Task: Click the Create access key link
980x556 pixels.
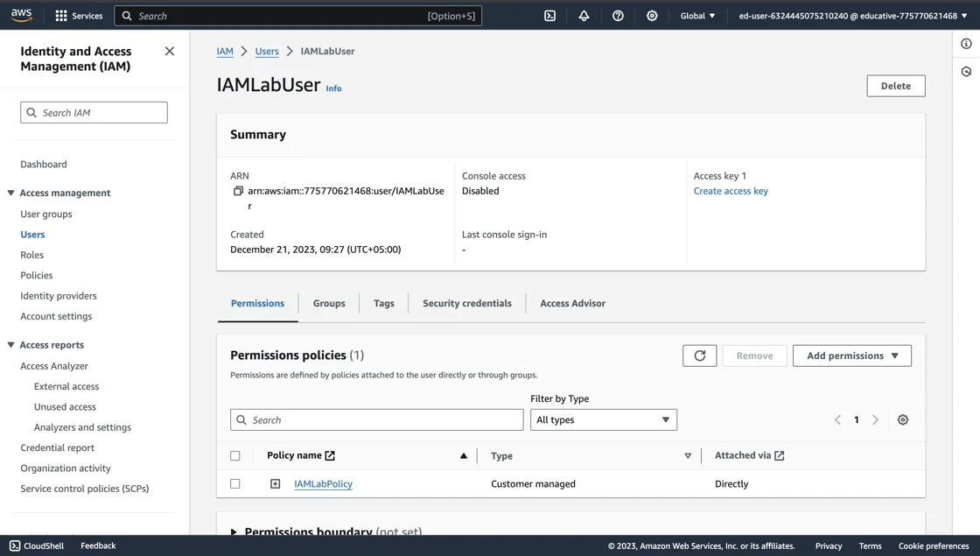Action: tap(731, 190)
